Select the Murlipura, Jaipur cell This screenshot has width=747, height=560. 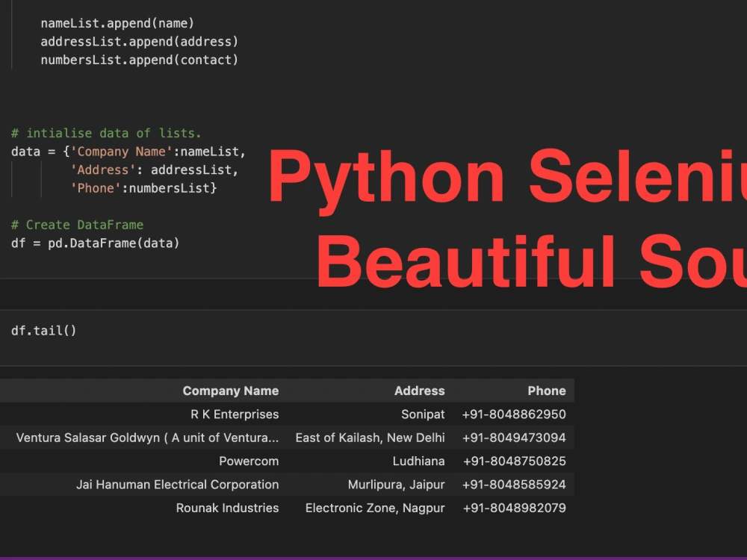396,485
